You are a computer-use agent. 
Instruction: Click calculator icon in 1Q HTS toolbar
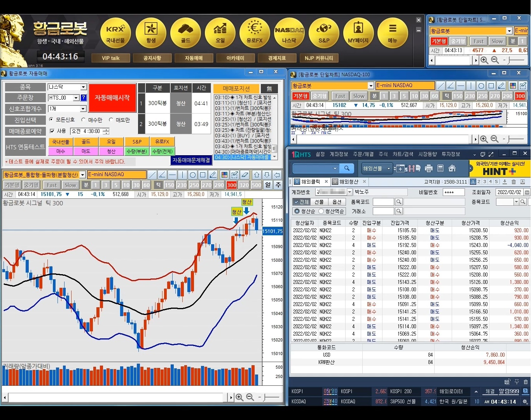[440, 168]
